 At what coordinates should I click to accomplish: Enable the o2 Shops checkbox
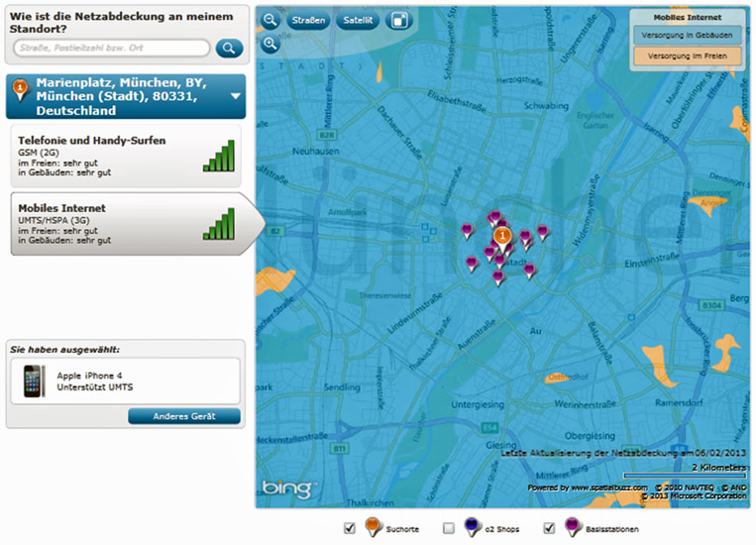tap(449, 528)
